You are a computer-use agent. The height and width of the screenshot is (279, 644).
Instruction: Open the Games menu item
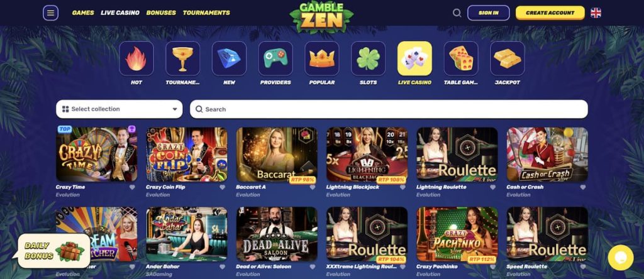[83, 13]
